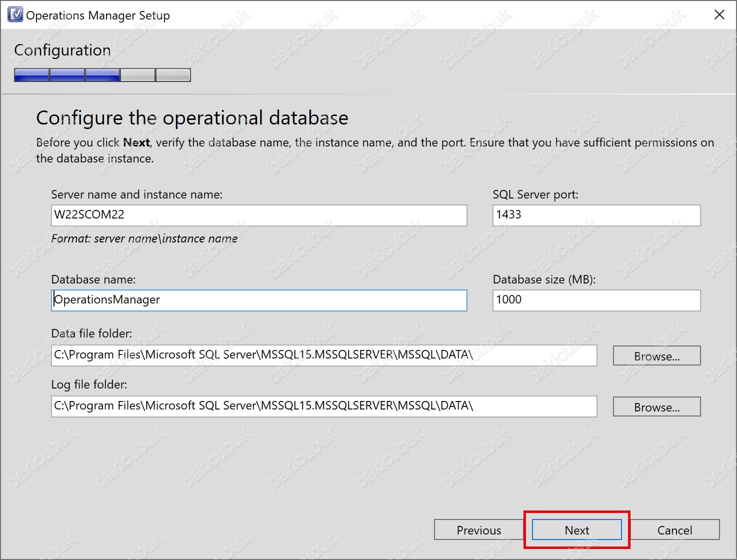Click the Log file folder path field

tap(324, 406)
